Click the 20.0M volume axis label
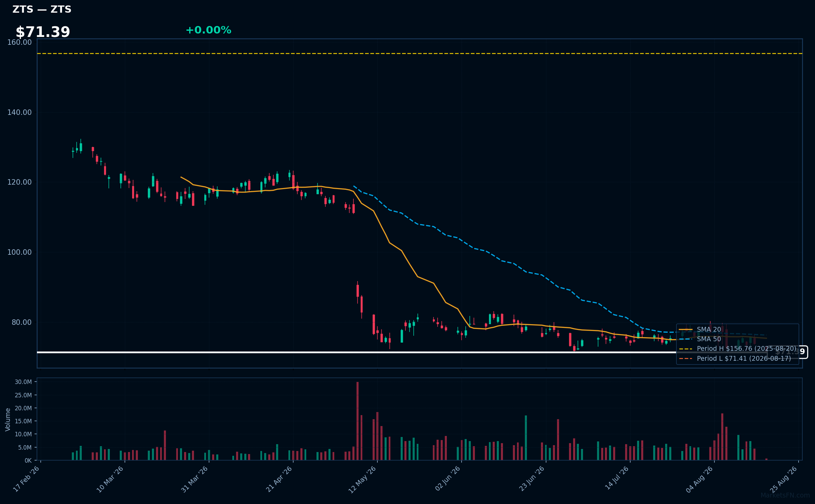Screen dimensions: 815x504 point(23,408)
